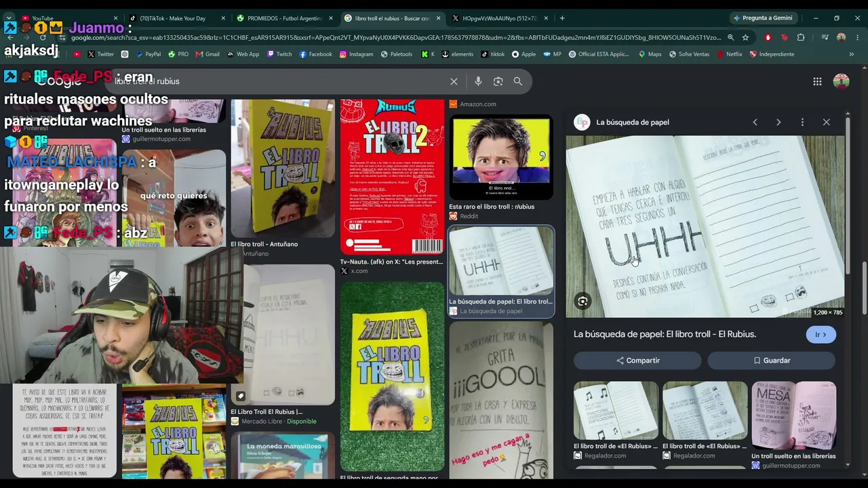Viewport: 868px width, 488px height.
Task: Open the Mercado Libre El Libro Troll image
Action: pyautogui.click(x=283, y=335)
